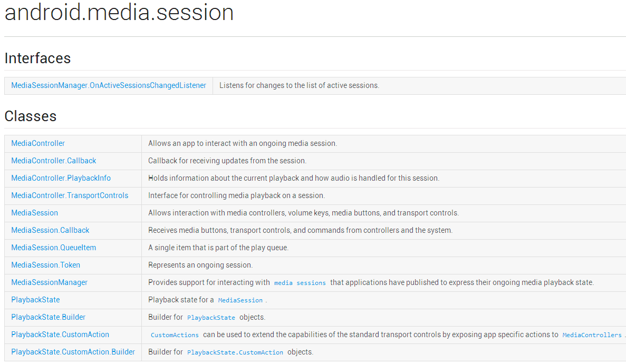Click inline PlaybackState.CustomAction link in the last row's description
Viewport: 626px width, 364px height.
point(235,352)
